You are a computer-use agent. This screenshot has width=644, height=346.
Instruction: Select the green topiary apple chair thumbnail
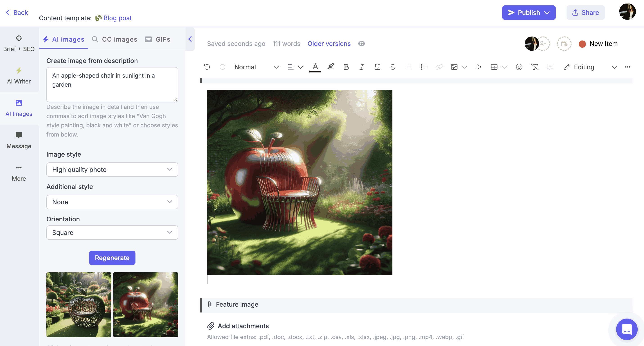(x=79, y=305)
